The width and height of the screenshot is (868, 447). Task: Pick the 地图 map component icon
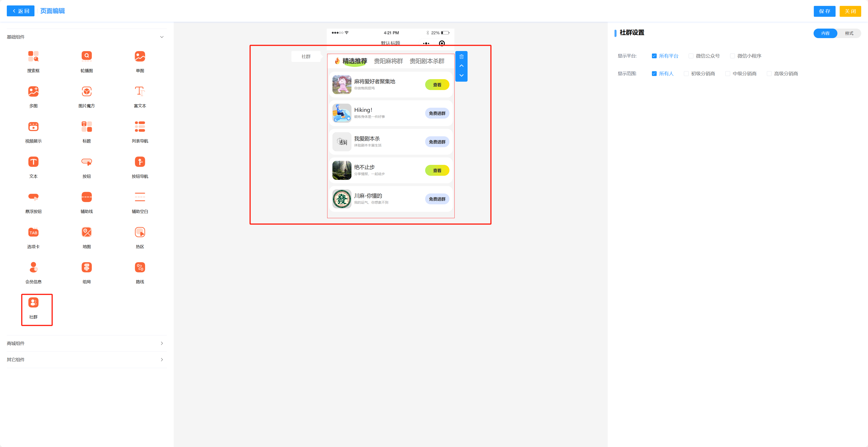87,232
